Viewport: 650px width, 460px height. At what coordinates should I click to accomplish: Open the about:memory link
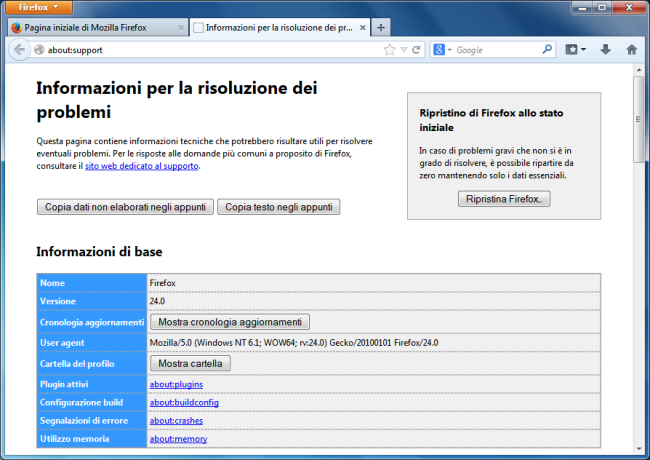pos(178,439)
